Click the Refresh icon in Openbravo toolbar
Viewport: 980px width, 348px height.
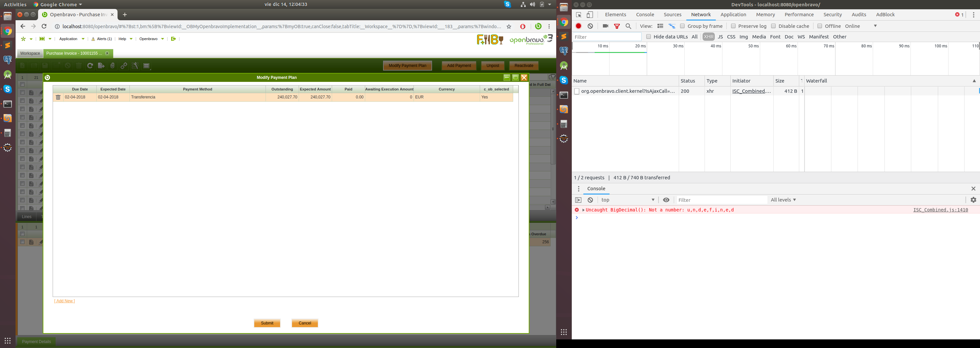(x=90, y=66)
